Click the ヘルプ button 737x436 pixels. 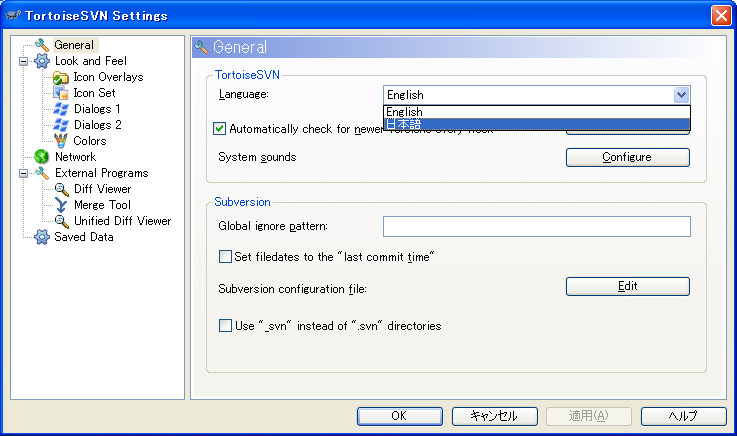[x=683, y=416]
